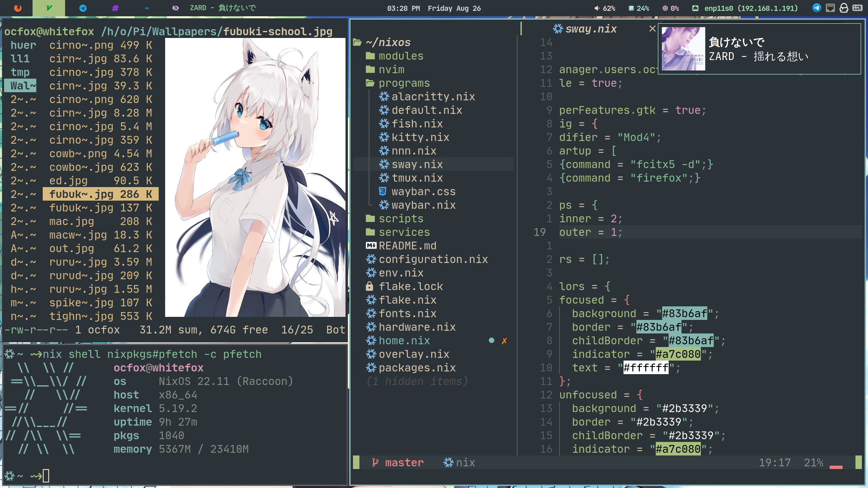Open the Telegram tray icon
This screenshot has height=488, width=868.
(817, 8)
